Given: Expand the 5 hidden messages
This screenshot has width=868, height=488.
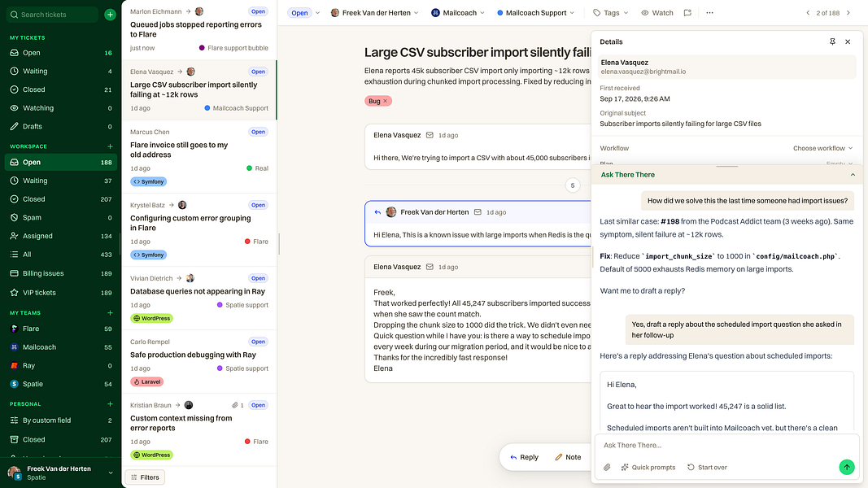Looking at the screenshot, I should coord(573,185).
